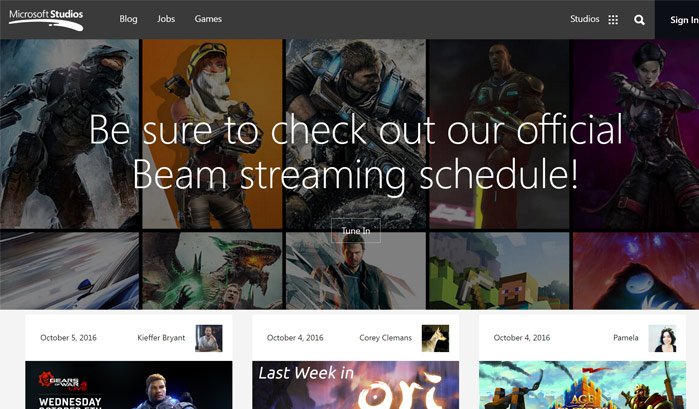Screen dimensions: 699x409
Task: Open the search magnifier icon
Action: coord(639,19)
